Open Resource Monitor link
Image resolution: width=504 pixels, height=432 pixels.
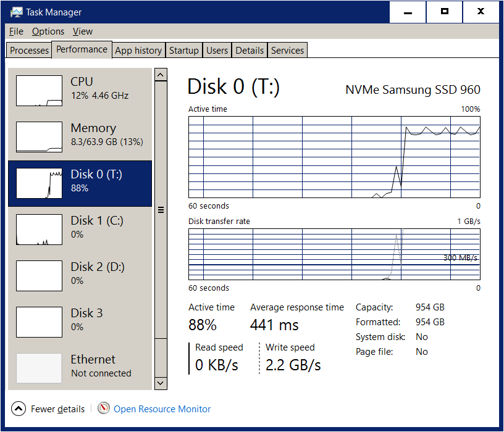click(x=162, y=409)
